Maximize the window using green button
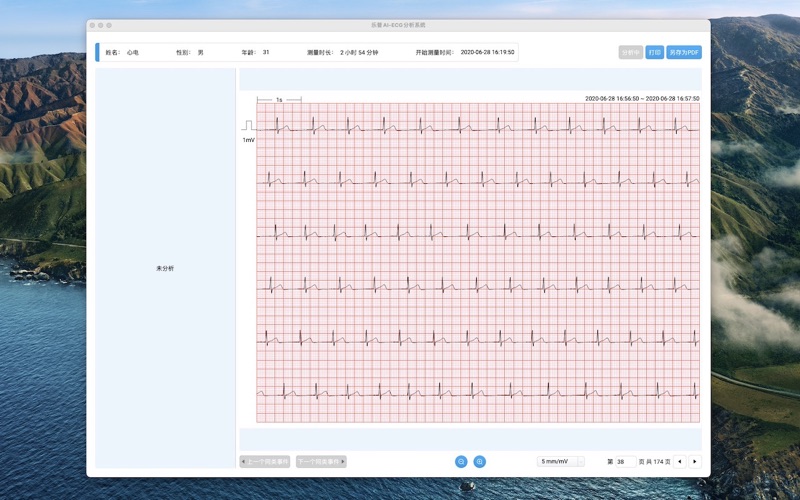The image size is (800, 500). [109, 25]
